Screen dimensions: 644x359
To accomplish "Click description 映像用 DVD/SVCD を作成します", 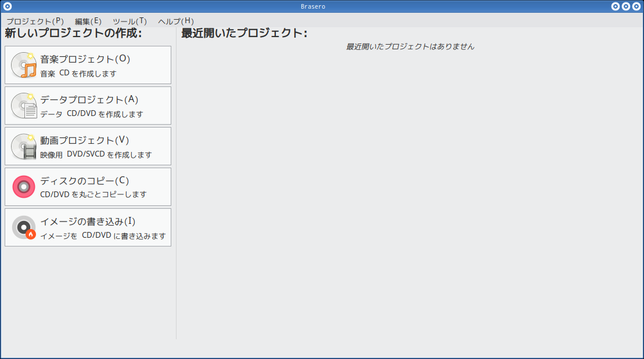I will tap(96, 155).
